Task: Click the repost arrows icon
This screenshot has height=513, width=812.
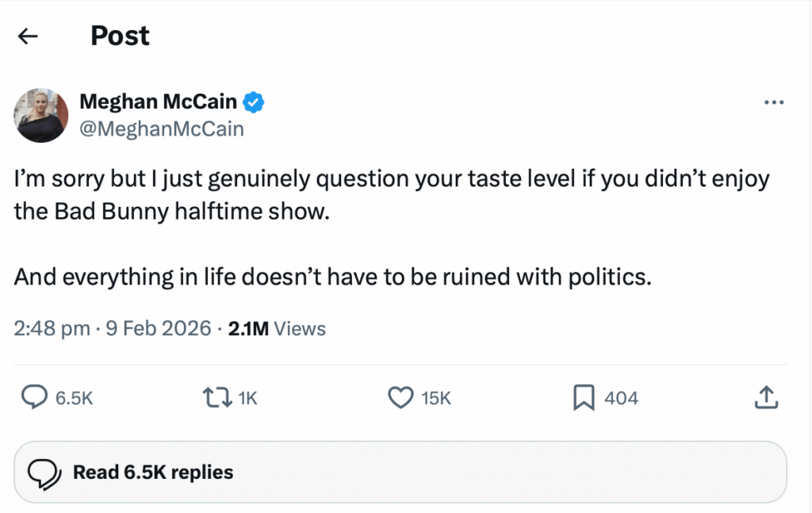Action: 216,397
